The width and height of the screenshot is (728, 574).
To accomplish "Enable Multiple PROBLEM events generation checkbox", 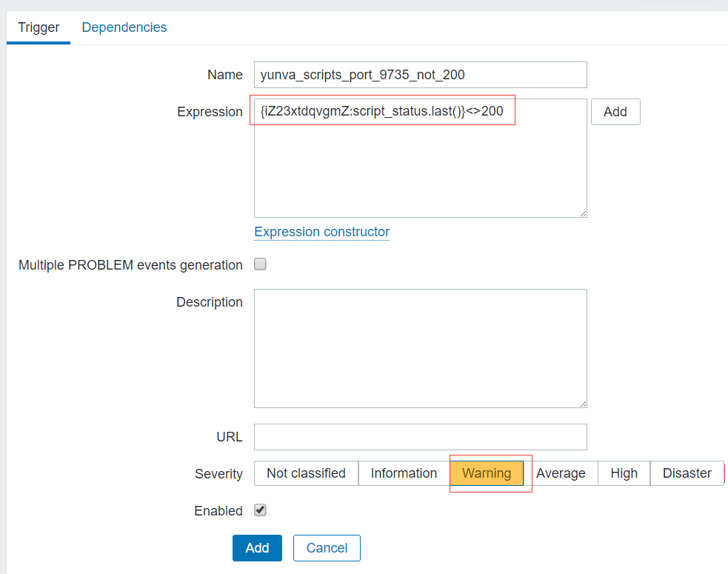I will point(260,264).
